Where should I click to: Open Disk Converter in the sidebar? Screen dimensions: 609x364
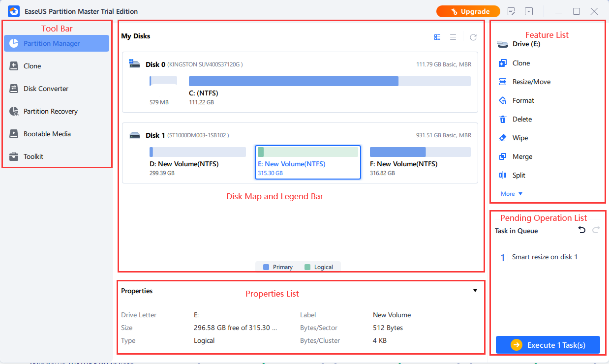tap(46, 89)
